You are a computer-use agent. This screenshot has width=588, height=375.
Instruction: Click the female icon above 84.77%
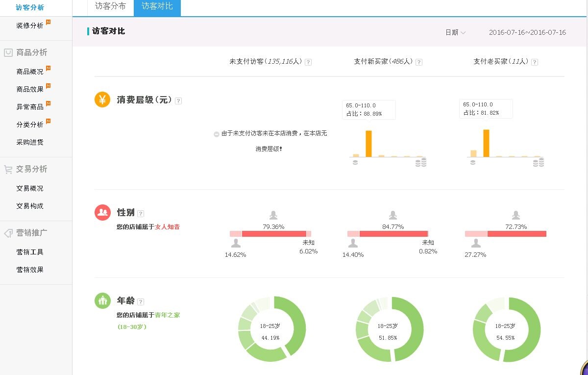pos(393,215)
